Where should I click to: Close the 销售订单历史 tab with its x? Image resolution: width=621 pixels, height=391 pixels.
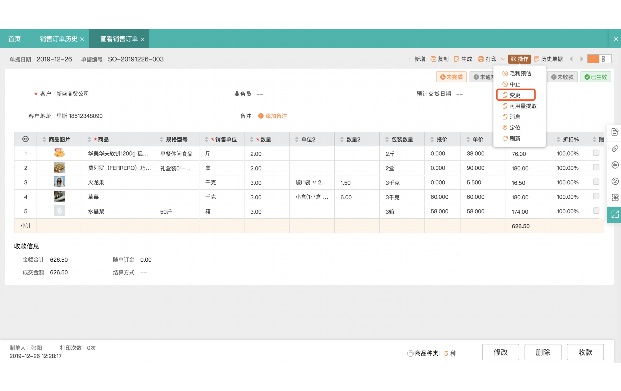click(82, 39)
